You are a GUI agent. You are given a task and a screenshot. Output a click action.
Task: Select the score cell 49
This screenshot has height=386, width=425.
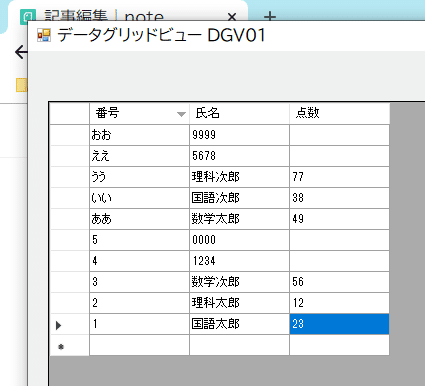click(339, 219)
